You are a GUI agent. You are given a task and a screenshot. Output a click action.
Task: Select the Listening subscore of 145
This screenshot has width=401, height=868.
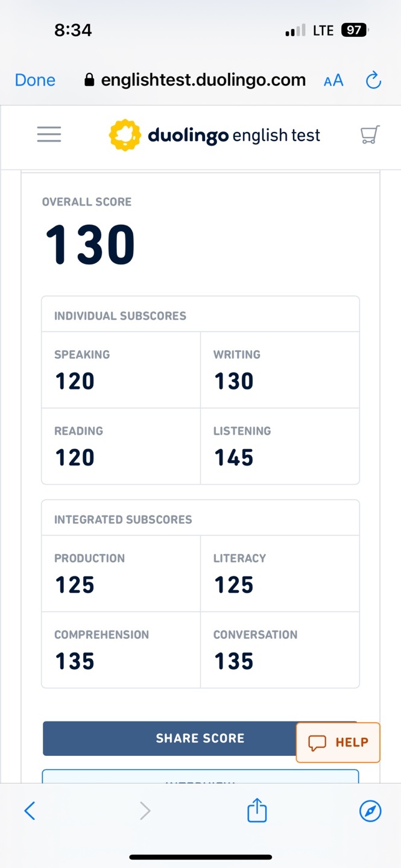279,446
